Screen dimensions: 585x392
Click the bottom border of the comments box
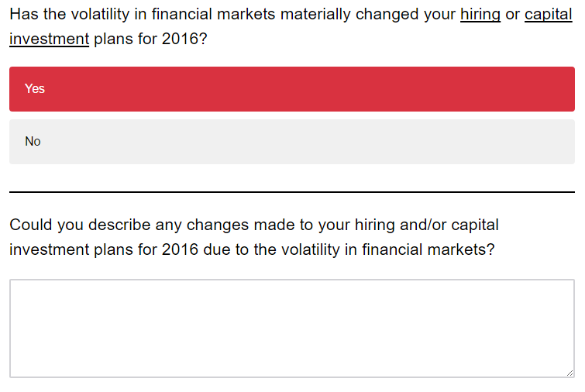tap(292, 377)
